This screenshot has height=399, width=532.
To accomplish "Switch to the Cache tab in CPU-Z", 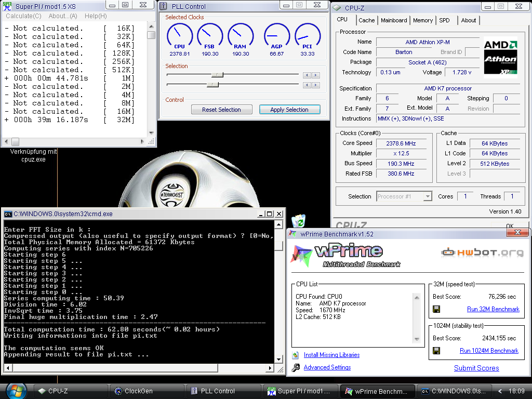I will pos(366,20).
